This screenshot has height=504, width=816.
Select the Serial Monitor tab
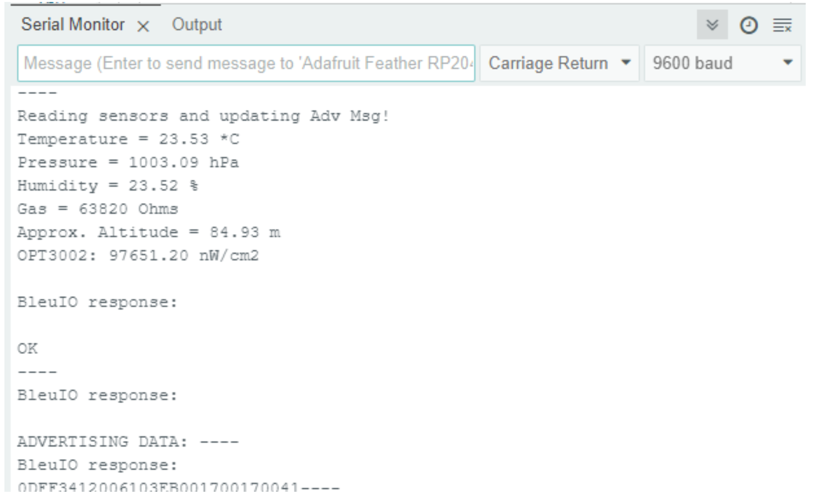pyautogui.click(x=72, y=24)
